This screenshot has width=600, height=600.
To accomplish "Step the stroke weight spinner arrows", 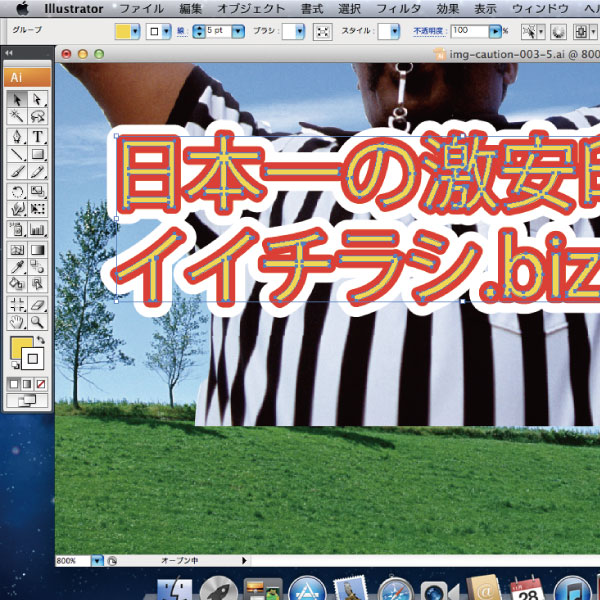I will pos(199,31).
